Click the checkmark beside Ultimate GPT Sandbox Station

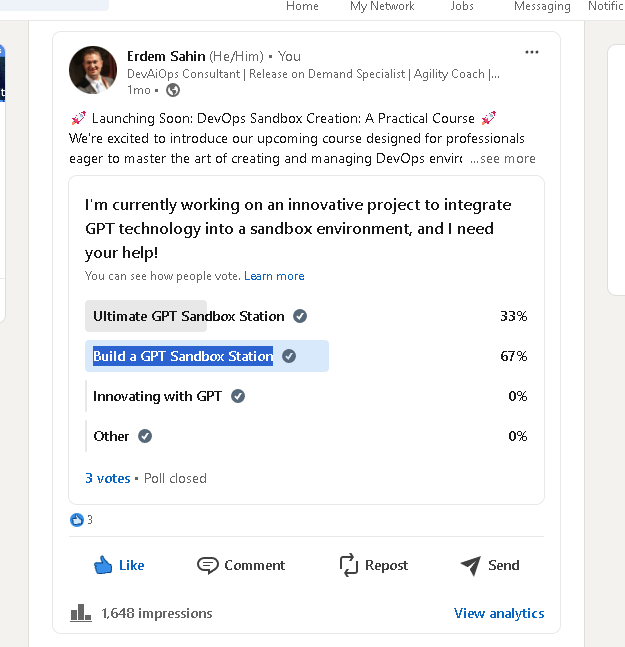pos(300,316)
